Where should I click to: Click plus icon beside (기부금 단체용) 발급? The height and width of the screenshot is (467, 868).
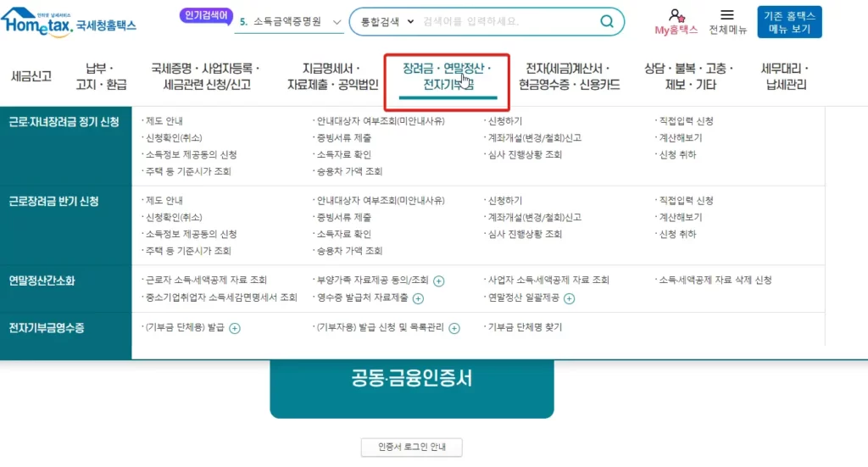[235, 328]
